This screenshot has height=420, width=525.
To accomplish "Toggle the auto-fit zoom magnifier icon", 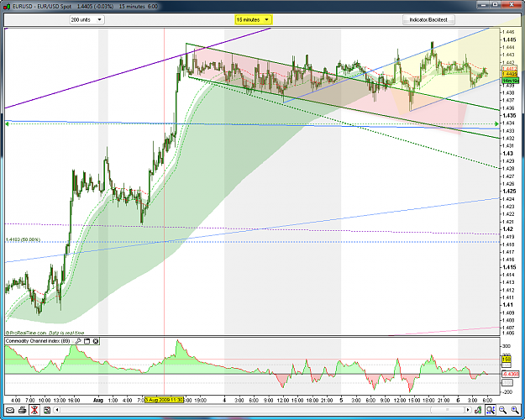I will tap(491, 410).
